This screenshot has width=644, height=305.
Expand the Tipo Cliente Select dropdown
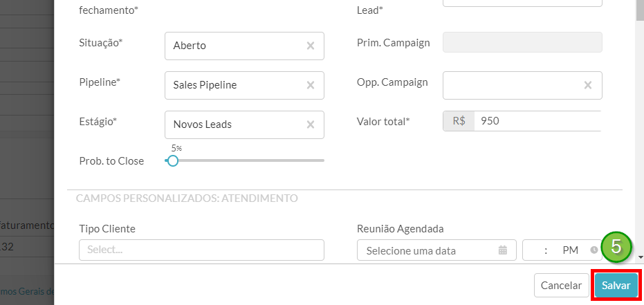[x=202, y=250]
